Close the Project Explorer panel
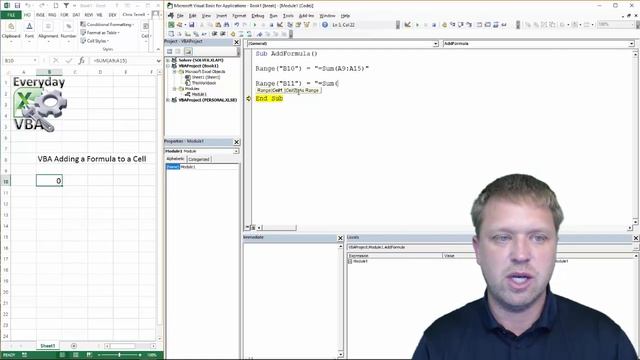Screen dimensions: 640x360 236,42
